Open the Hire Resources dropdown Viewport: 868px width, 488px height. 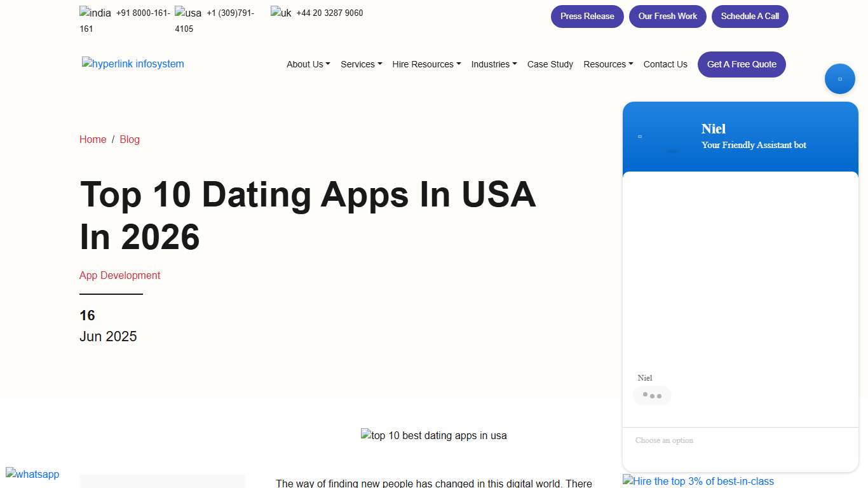coord(426,64)
